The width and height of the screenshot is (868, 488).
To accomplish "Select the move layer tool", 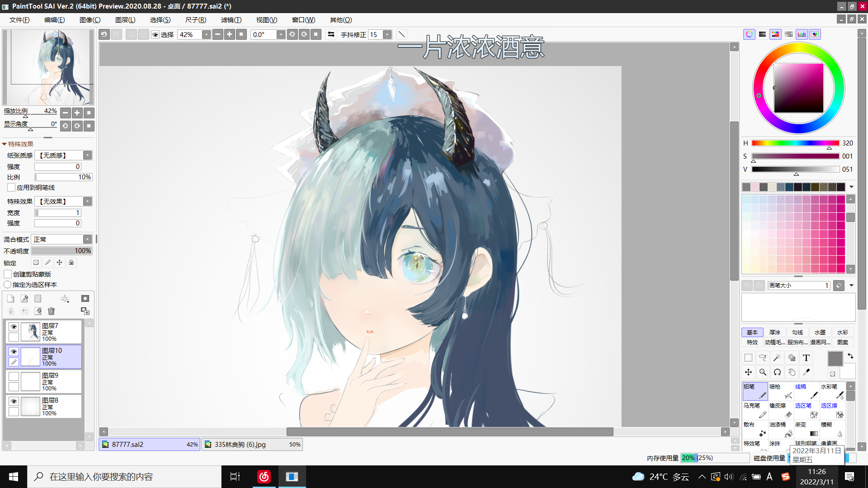I will point(748,372).
